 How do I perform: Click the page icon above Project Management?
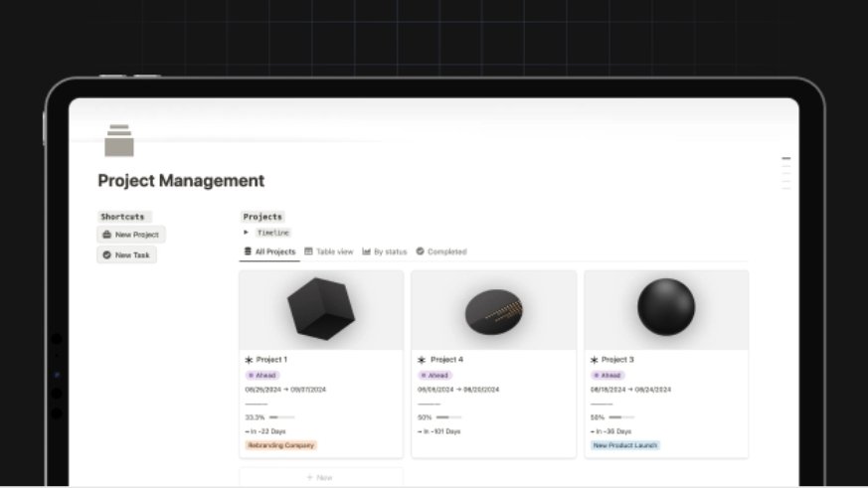[x=119, y=141]
